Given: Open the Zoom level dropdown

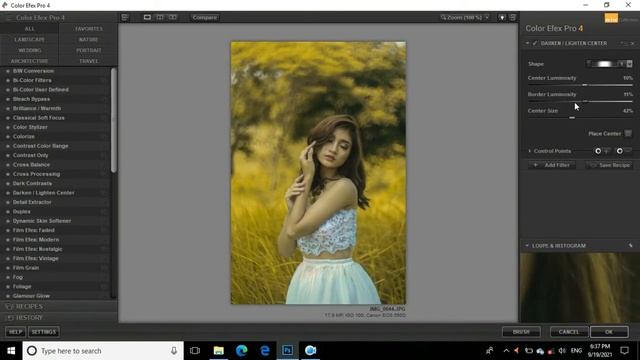Looking at the screenshot, I should [487, 18].
